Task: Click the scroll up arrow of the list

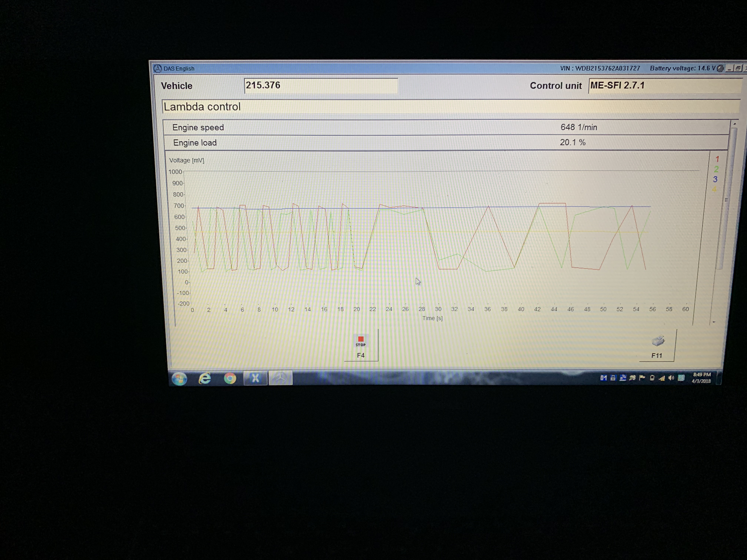Action: [735, 124]
